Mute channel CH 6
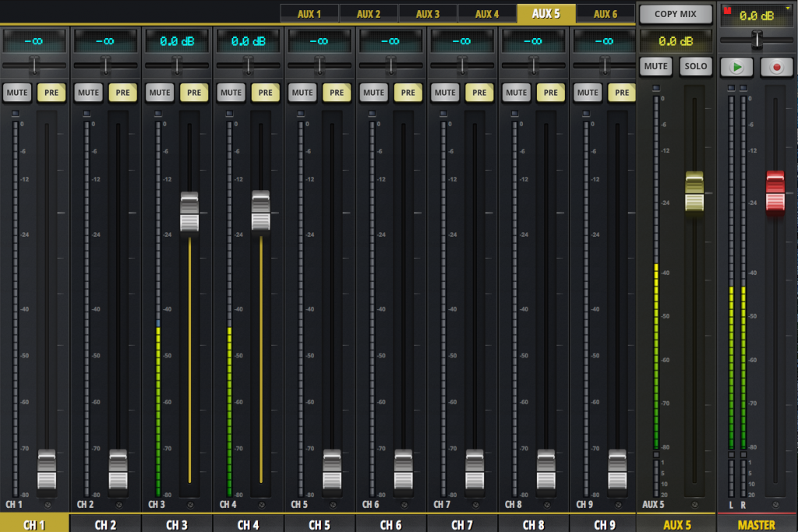798x532 pixels. [x=373, y=93]
